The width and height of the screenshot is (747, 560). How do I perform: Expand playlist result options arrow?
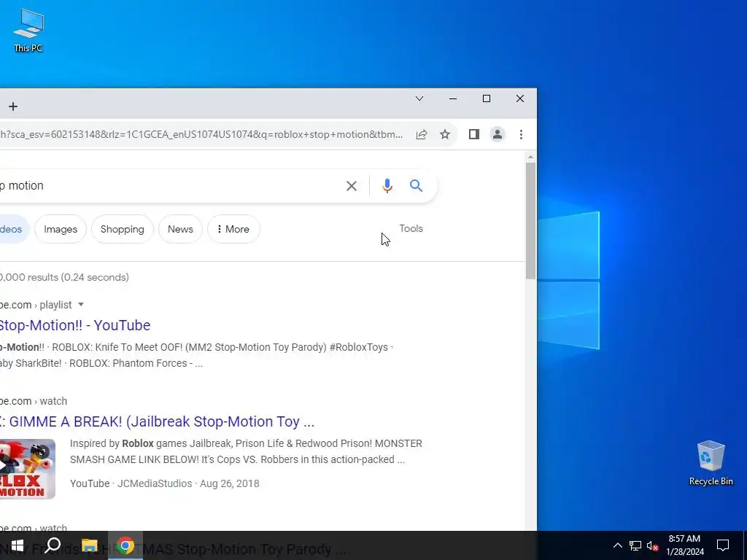[80, 304]
